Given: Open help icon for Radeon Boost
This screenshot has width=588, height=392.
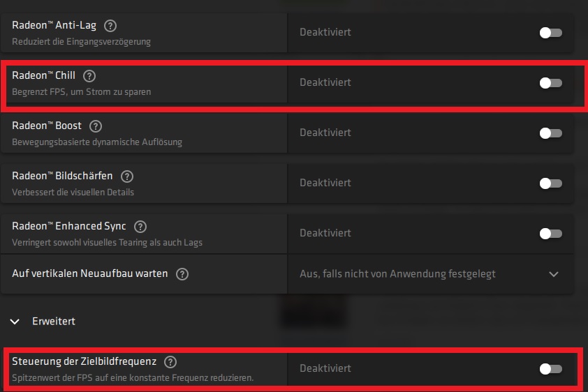Looking at the screenshot, I should pos(96,126).
